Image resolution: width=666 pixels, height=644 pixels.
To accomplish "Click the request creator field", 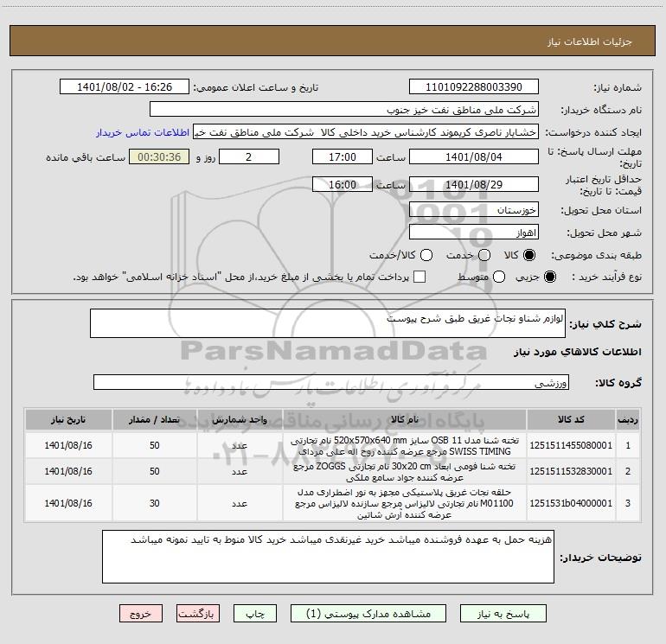I will pyautogui.click(x=366, y=132).
